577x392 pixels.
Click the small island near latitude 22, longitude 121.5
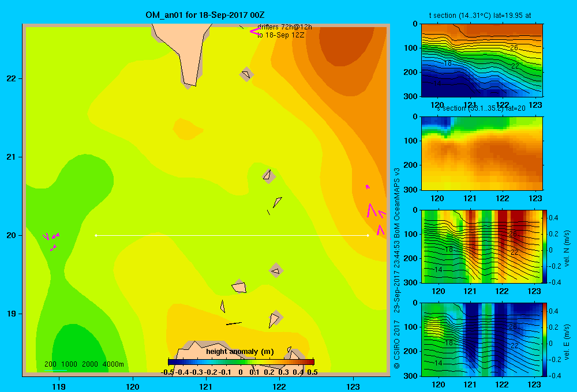click(246, 74)
